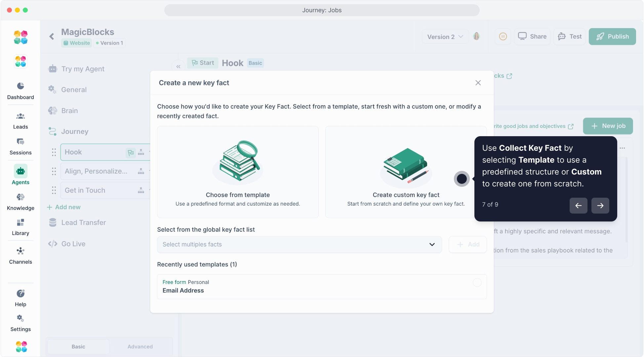Switch to Basic mode toggle
Image resolution: width=644 pixels, height=357 pixels.
(78, 347)
